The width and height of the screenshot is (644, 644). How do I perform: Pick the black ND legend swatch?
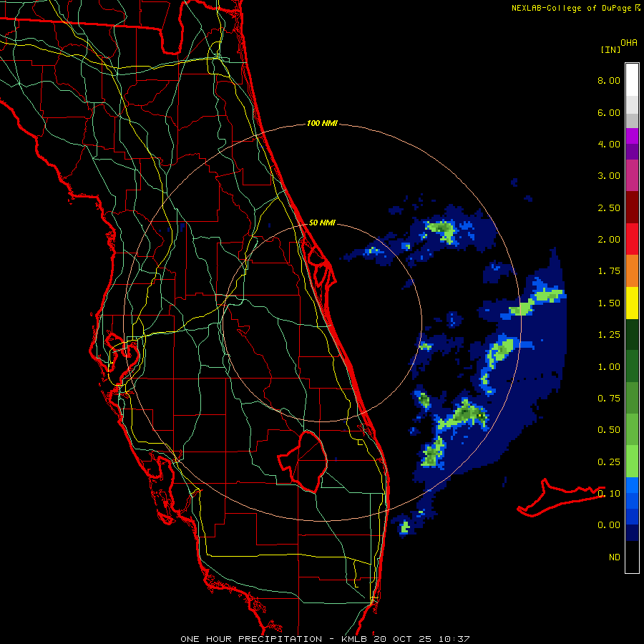(x=632, y=557)
